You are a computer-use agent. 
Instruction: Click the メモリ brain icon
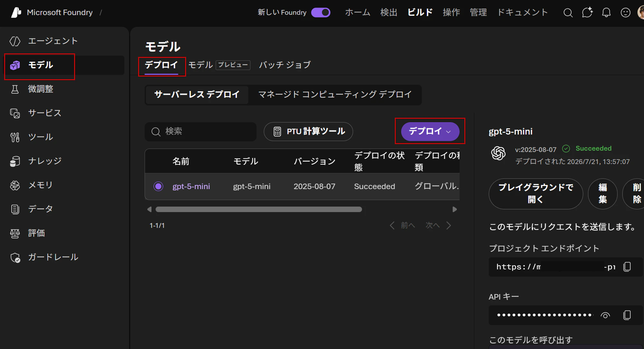[15, 185]
